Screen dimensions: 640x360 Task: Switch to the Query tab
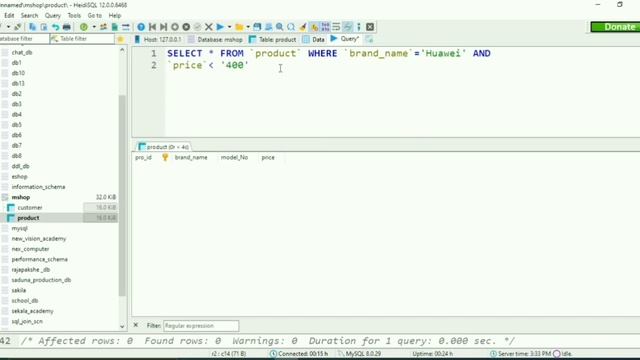pos(345,39)
